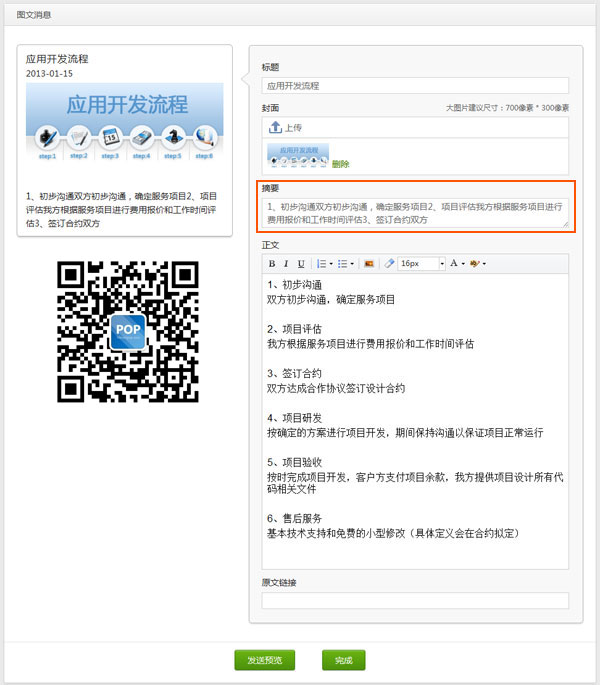Open the font color dropdown arrow
Viewport: 600px width, 685px height.
pos(463,264)
